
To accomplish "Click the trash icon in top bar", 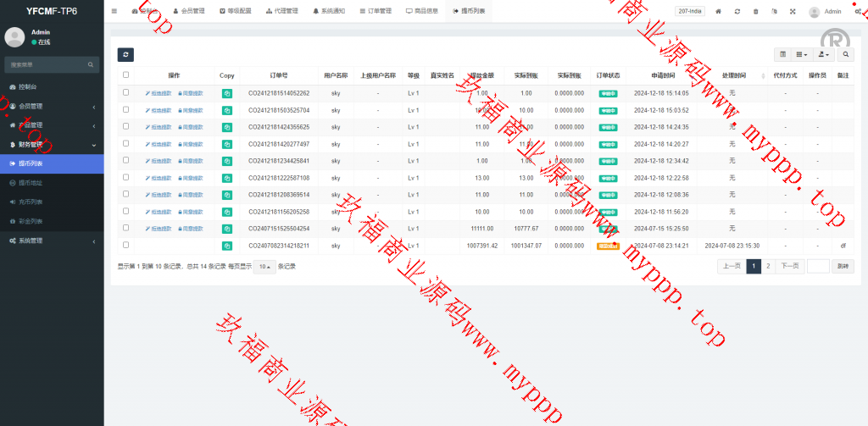I will coord(755,12).
